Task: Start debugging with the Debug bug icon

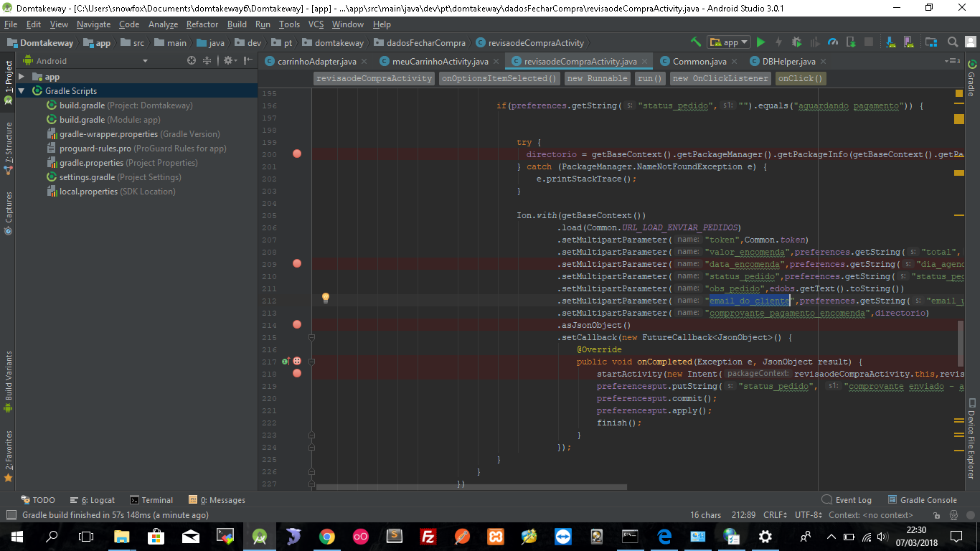Action: (797, 42)
